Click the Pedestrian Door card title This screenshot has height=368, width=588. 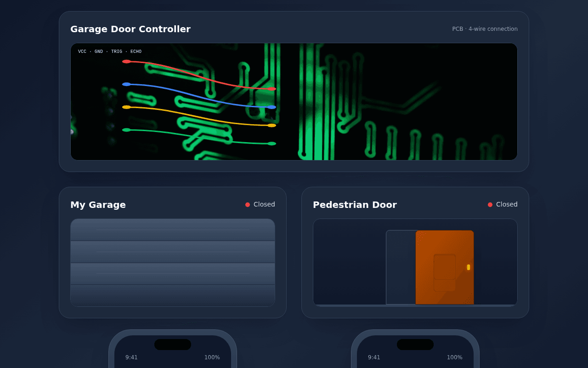pos(355,205)
